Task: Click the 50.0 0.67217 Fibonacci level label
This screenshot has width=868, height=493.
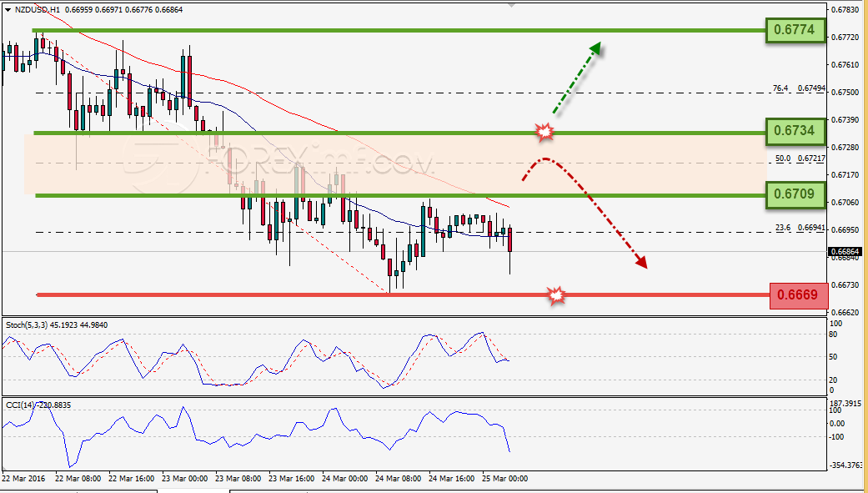Action: click(x=800, y=158)
